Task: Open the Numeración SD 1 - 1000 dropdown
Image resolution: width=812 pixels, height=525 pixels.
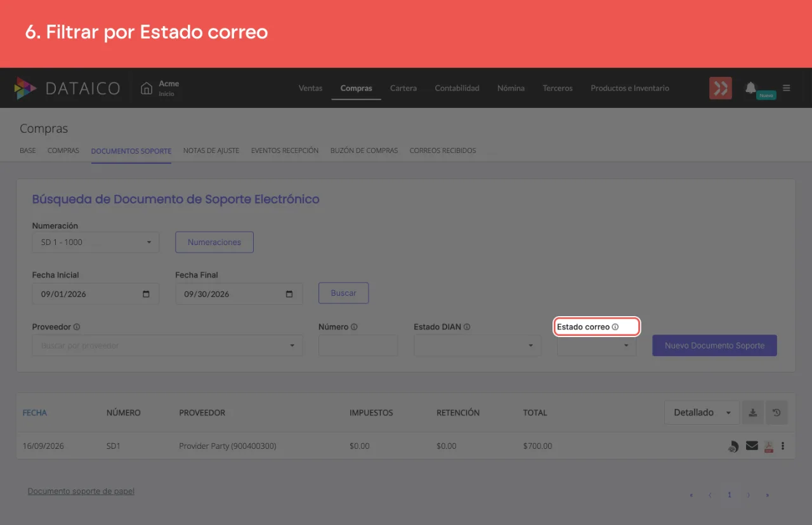Action: tap(96, 242)
